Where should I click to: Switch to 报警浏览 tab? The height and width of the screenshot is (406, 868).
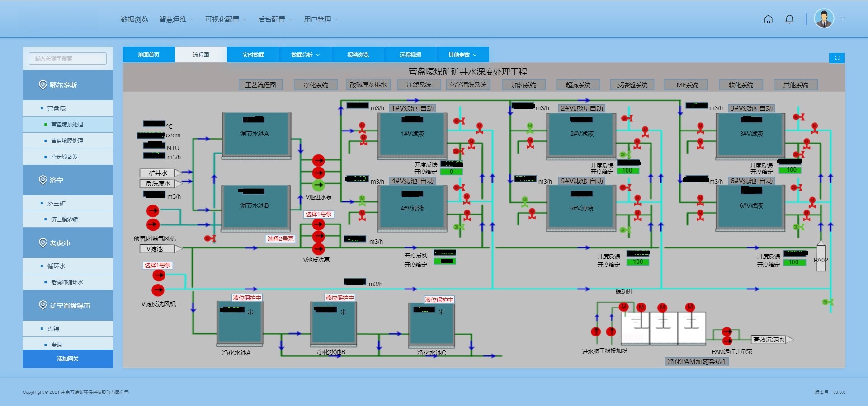(358, 55)
